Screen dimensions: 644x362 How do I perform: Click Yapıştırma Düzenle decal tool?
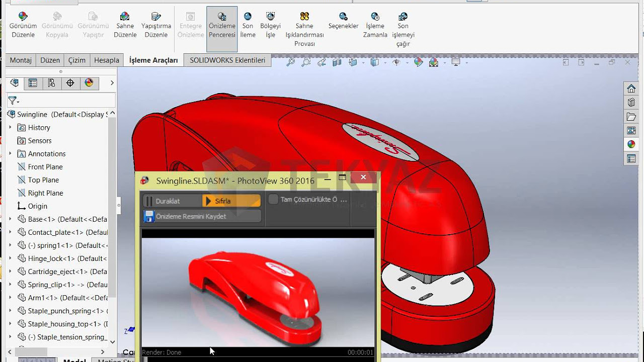156,26
